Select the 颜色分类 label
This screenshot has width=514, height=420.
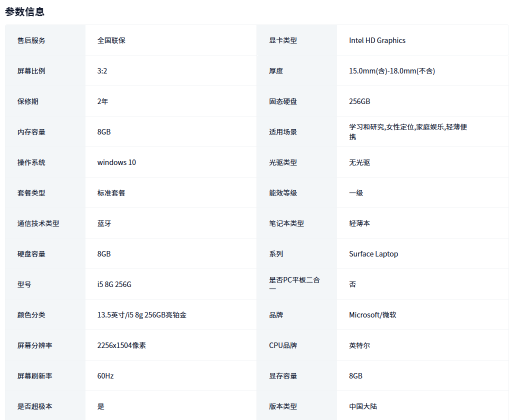[31, 315]
